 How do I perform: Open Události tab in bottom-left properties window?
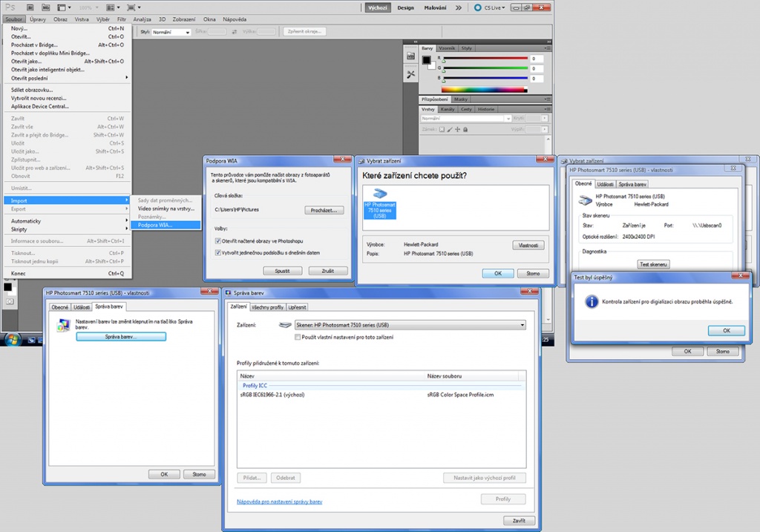click(x=82, y=307)
